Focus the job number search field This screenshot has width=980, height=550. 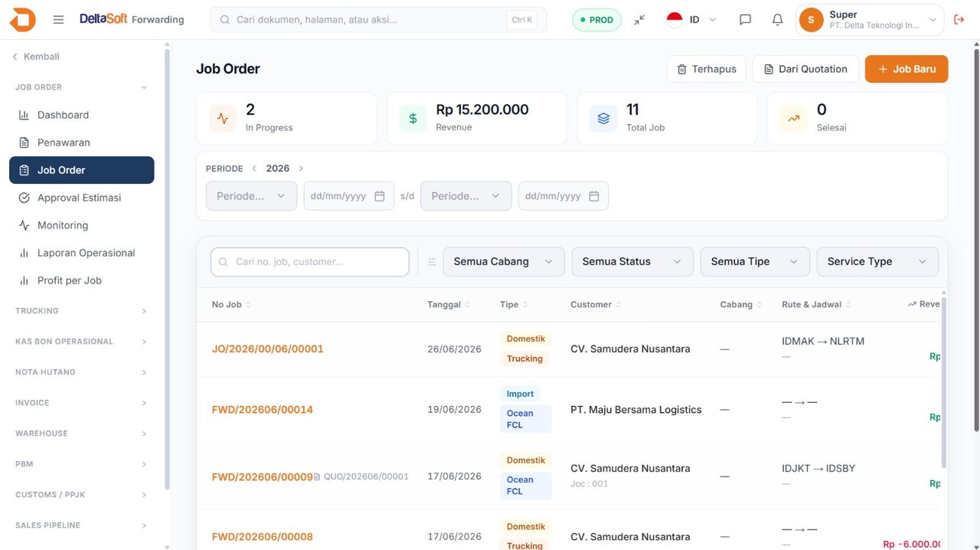(310, 262)
